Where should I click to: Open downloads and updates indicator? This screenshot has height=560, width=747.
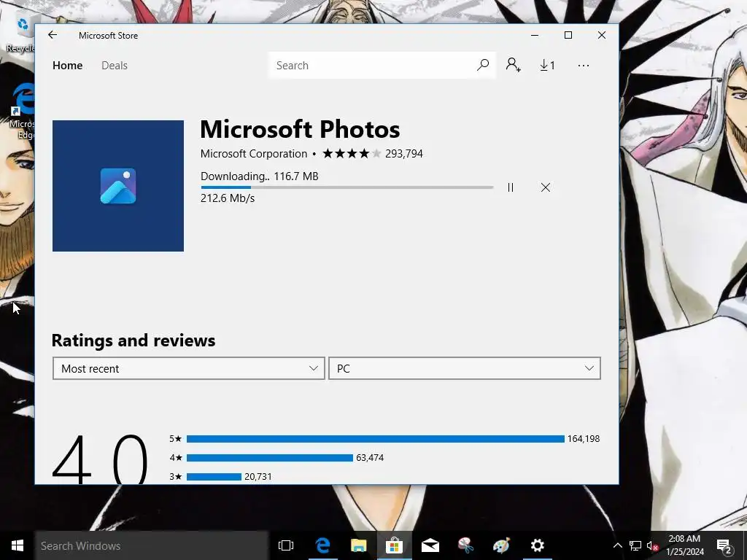click(x=547, y=65)
